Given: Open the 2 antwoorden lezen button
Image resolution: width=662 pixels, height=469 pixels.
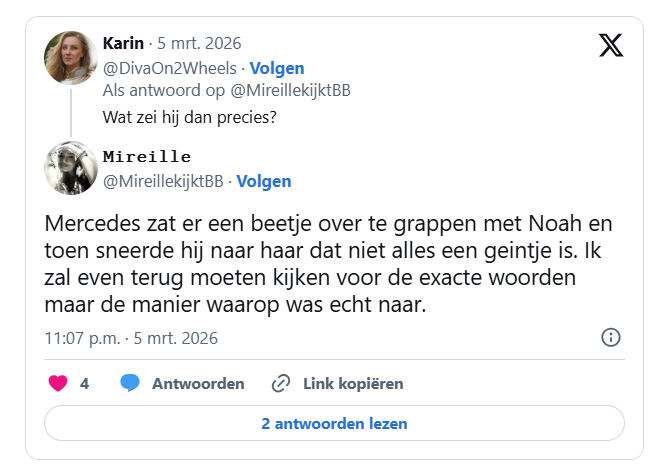Looking at the screenshot, I should click(334, 423).
